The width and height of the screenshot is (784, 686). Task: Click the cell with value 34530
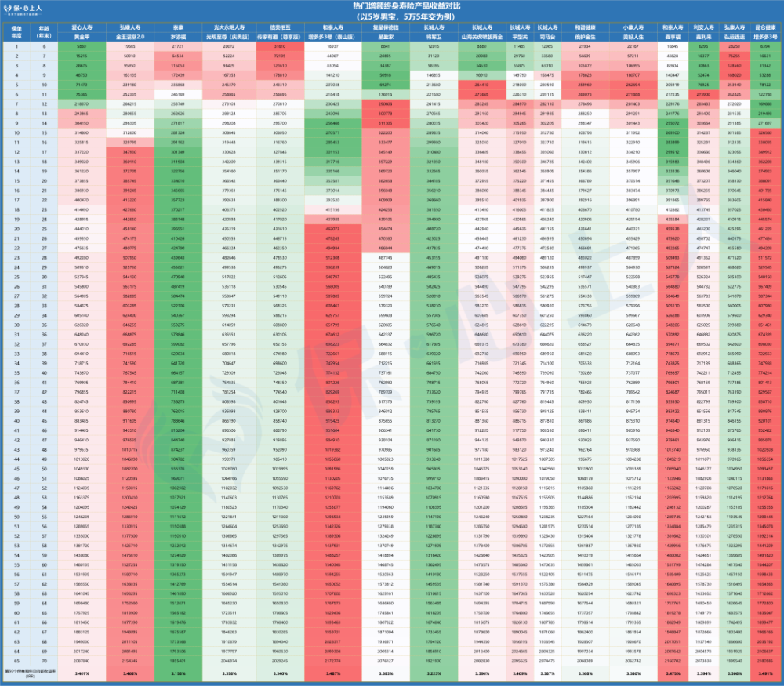click(481, 66)
